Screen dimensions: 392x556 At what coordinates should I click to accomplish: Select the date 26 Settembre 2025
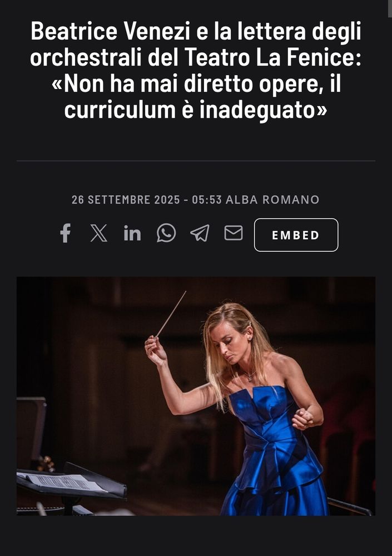click(126, 200)
